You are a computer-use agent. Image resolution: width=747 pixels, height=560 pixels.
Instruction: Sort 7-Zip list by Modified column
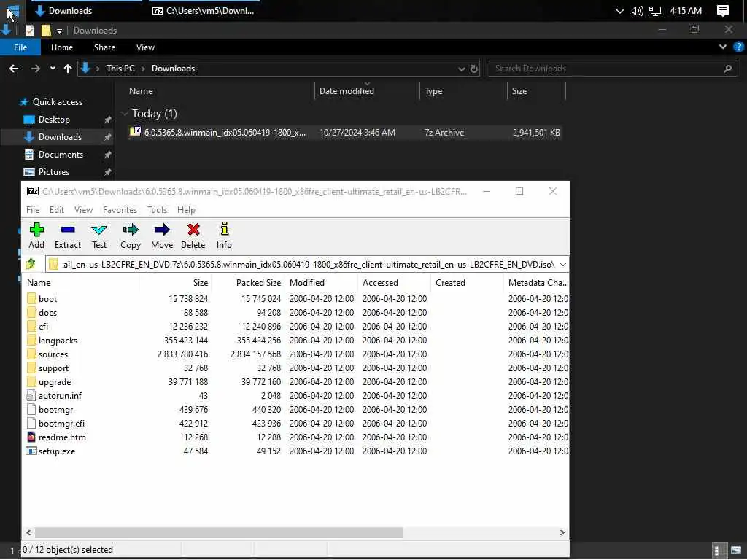[321, 282]
